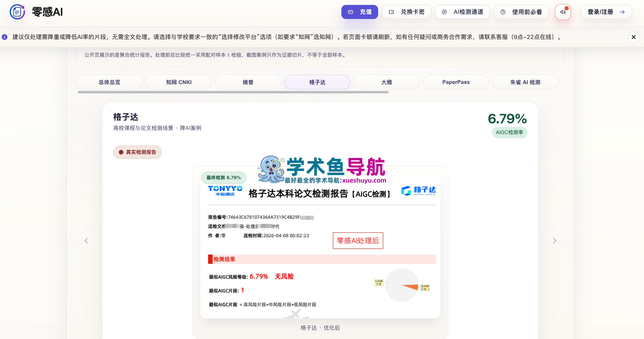Click the info icon in notice banner
Image resolution: width=644 pixels, height=339 pixels.
click(5, 37)
